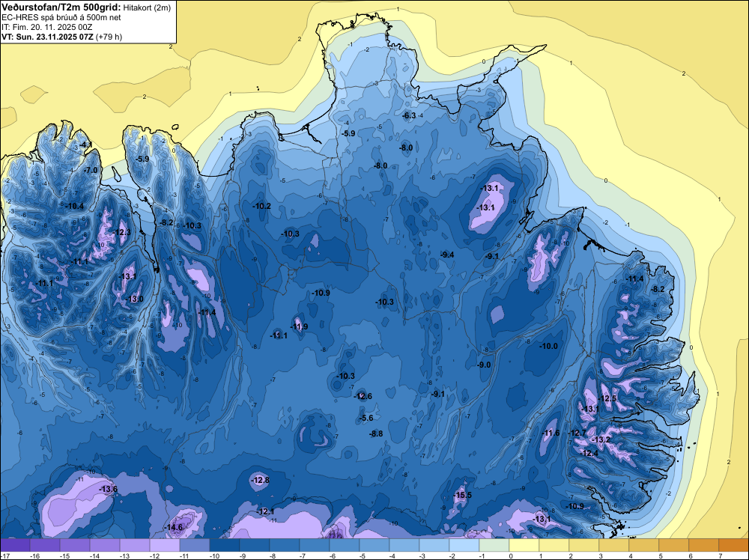The image size is (749, 560).
Task: Click the -12.3 temperature value
Action: click(121, 232)
